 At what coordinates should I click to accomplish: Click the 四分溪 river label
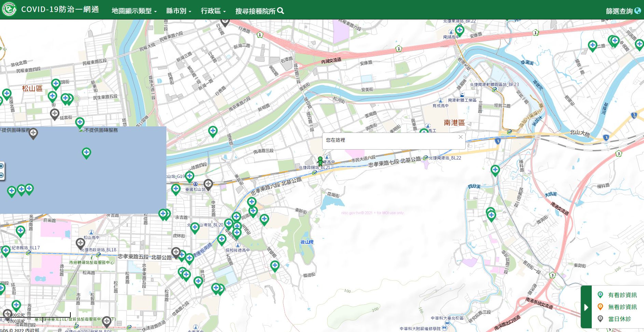474,186
